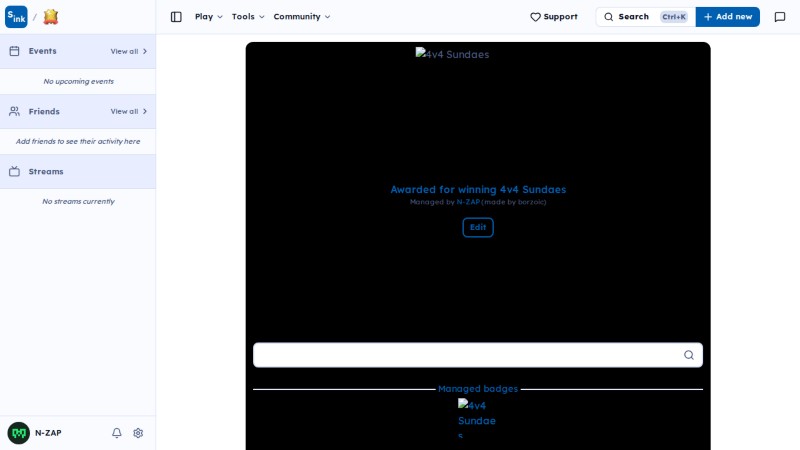Click the Streams TV icon
Image resolution: width=800 pixels, height=450 pixels.
14,171
